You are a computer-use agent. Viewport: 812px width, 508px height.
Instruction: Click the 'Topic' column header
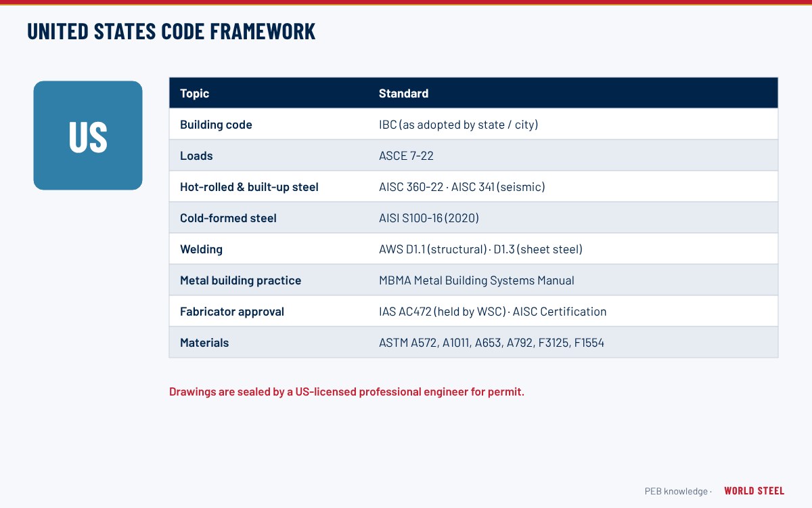[x=195, y=93]
